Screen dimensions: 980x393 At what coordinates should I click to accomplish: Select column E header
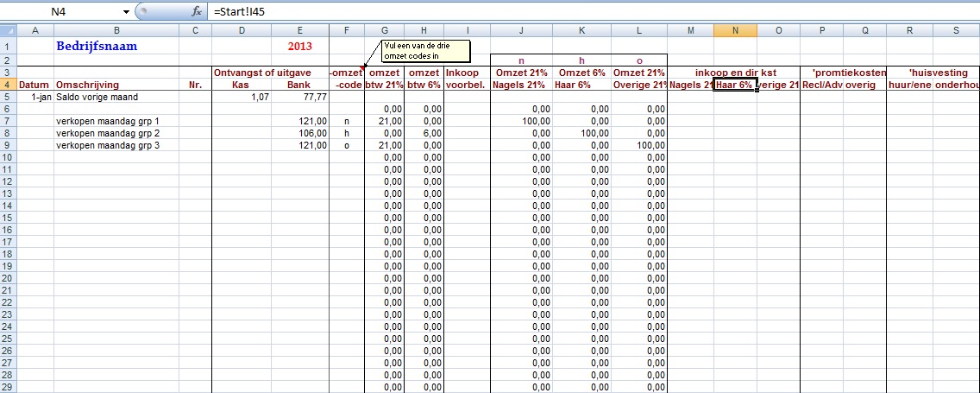click(298, 31)
